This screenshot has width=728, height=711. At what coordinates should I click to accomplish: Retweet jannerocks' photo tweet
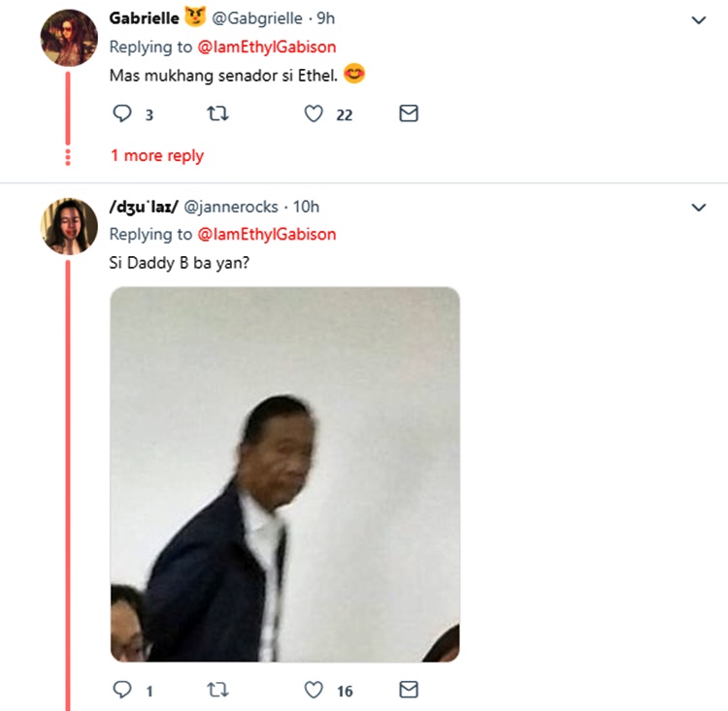(219, 691)
